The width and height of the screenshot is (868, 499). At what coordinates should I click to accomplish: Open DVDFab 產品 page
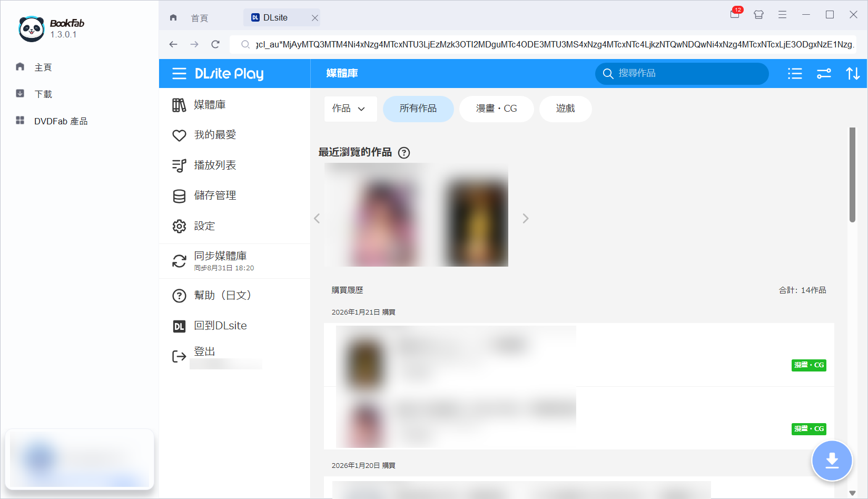click(x=61, y=121)
